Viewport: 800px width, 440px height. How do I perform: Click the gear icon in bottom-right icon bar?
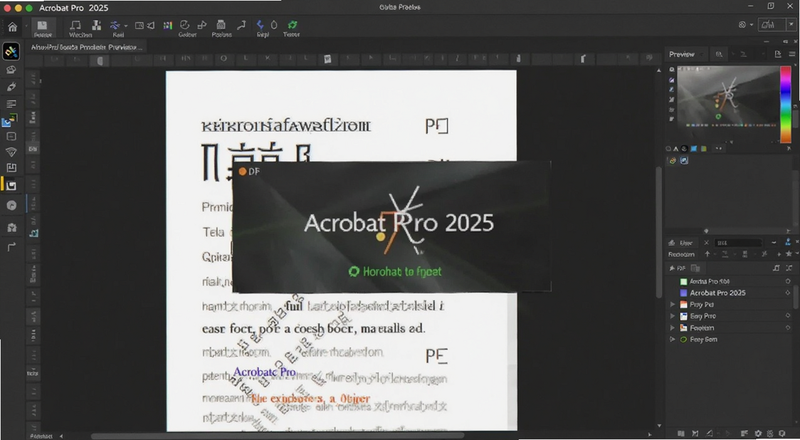pos(758,433)
